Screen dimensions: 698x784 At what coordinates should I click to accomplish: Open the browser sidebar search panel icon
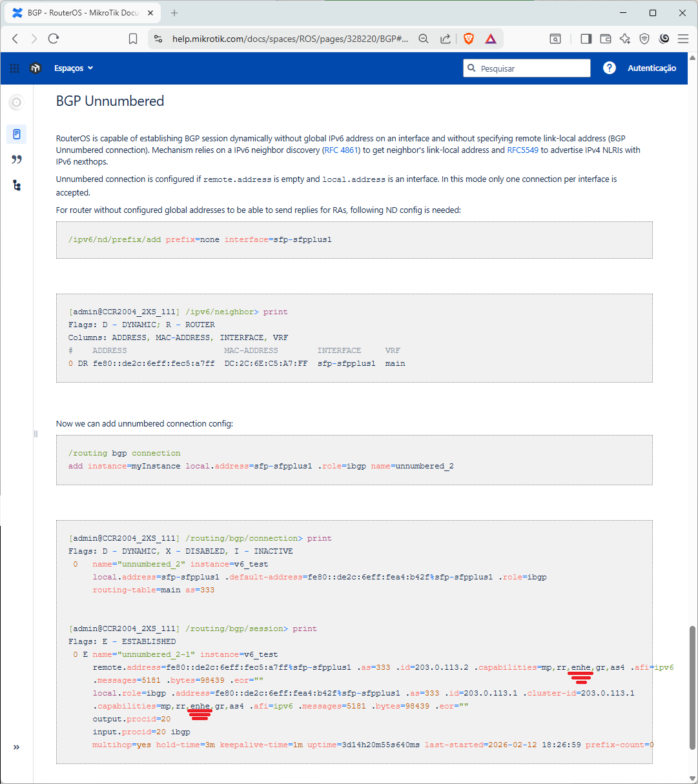555,39
